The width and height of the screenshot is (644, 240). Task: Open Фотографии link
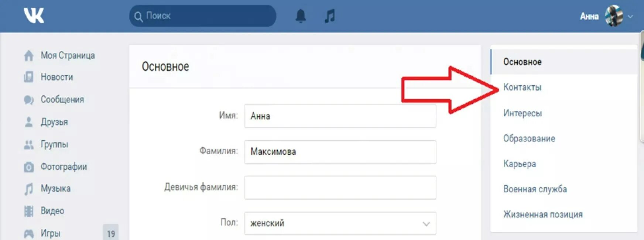coord(64,167)
